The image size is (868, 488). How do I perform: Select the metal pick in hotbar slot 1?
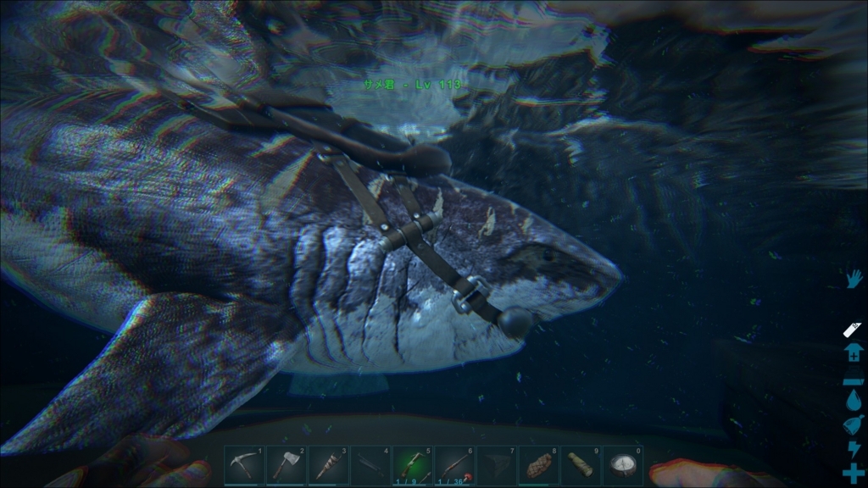click(245, 465)
